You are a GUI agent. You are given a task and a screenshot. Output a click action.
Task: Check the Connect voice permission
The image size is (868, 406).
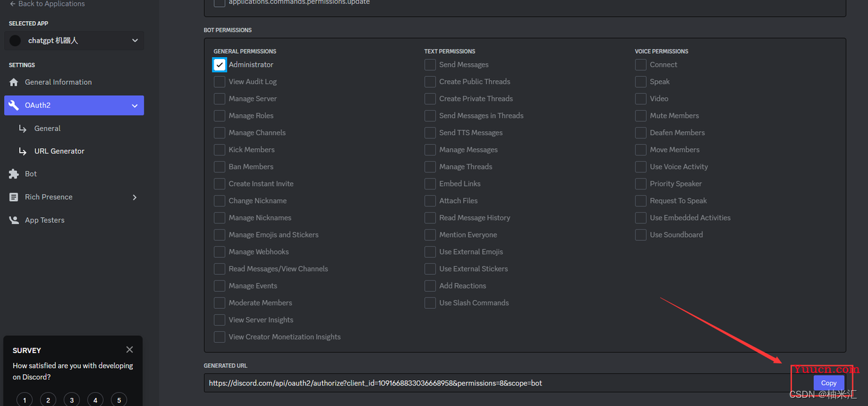[x=641, y=64]
